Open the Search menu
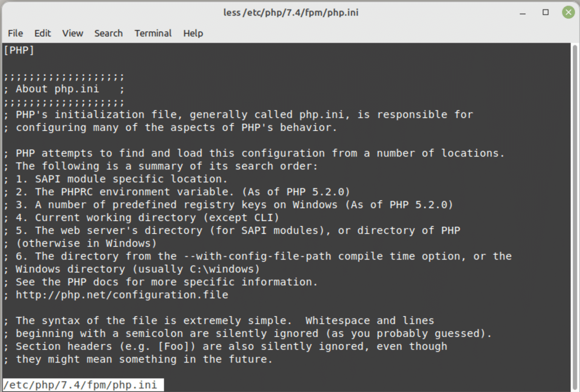The width and height of the screenshot is (580, 392). (x=108, y=33)
